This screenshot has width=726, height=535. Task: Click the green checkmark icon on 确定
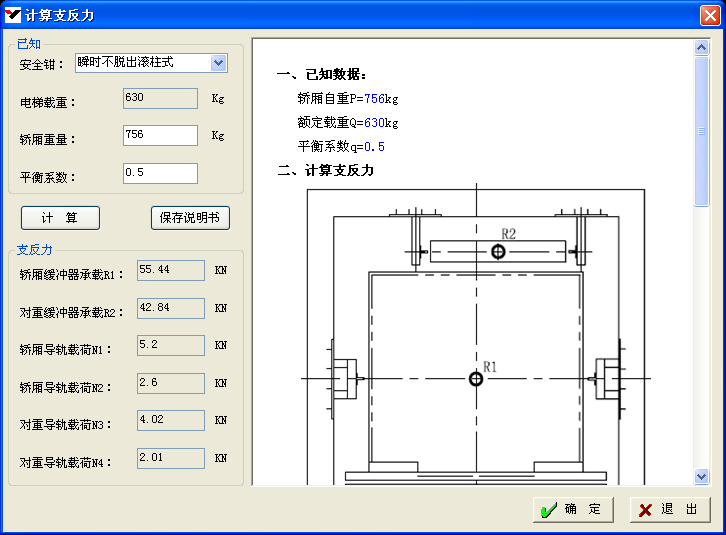547,510
